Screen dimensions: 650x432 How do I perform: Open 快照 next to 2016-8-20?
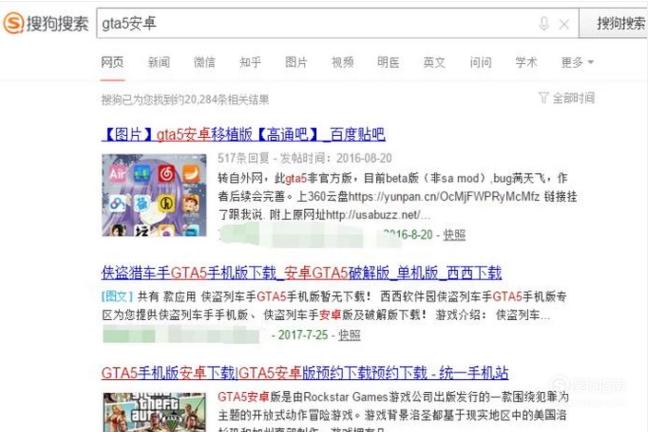[454, 235]
